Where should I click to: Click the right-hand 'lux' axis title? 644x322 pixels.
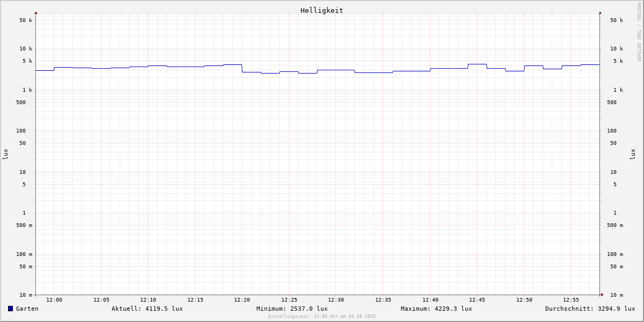[633, 154]
